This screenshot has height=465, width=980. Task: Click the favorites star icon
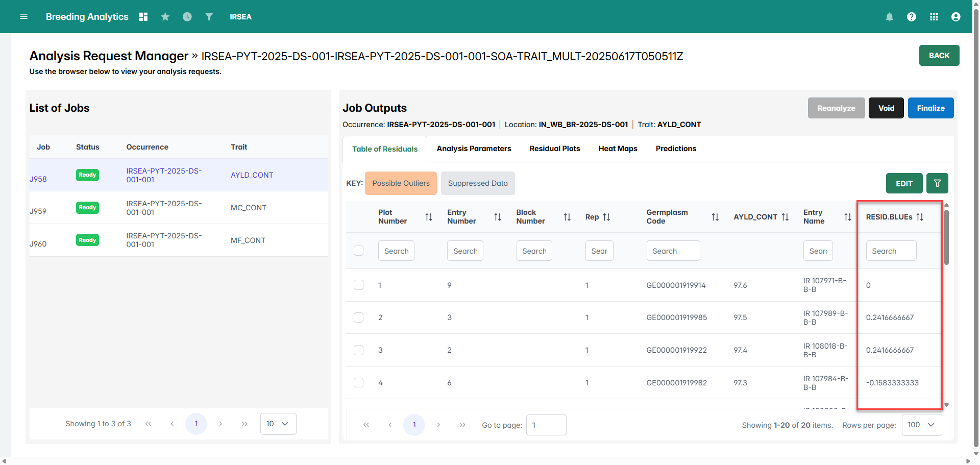pyautogui.click(x=165, y=17)
